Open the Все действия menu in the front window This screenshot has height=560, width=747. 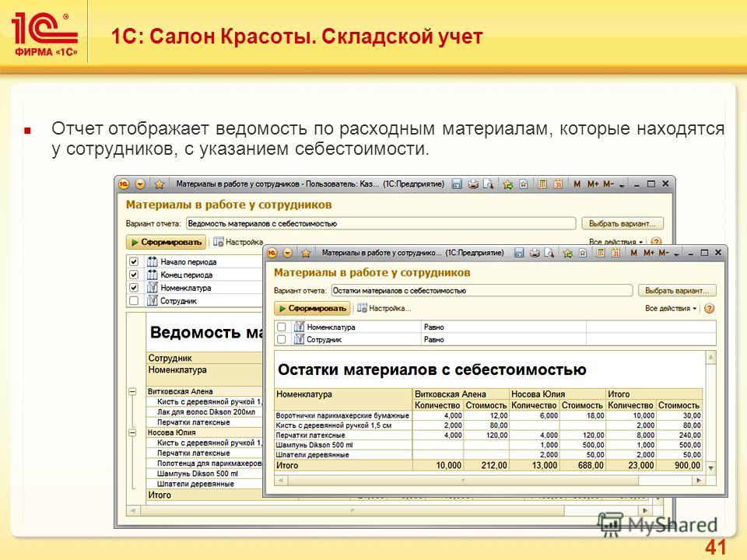[671, 309]
